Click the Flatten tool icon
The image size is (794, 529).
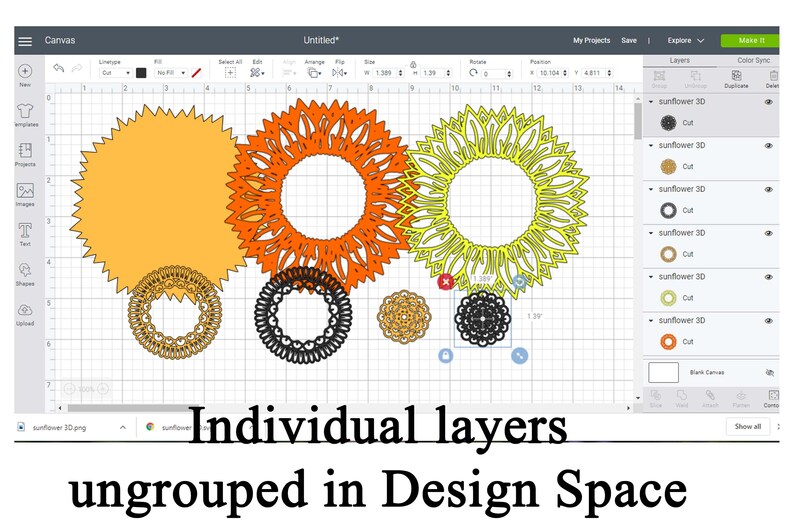pos(740,395)
